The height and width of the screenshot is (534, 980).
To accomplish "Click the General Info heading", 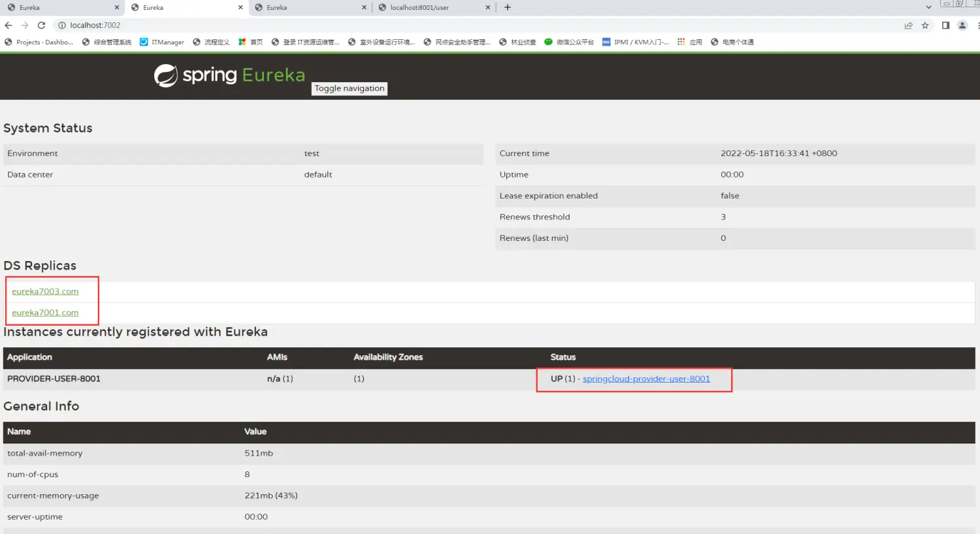I will pyautogui.click(x=41, y=406).
